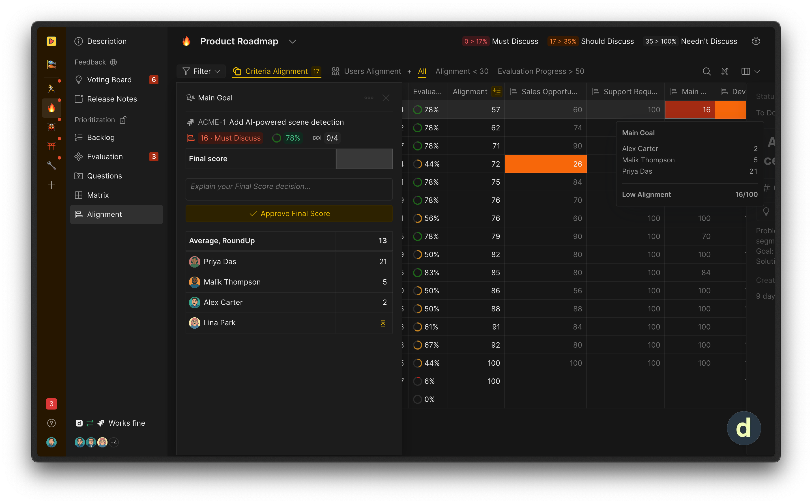812x504 pixels.
Task: Click the settings gear icon
Action: point(756,41)
